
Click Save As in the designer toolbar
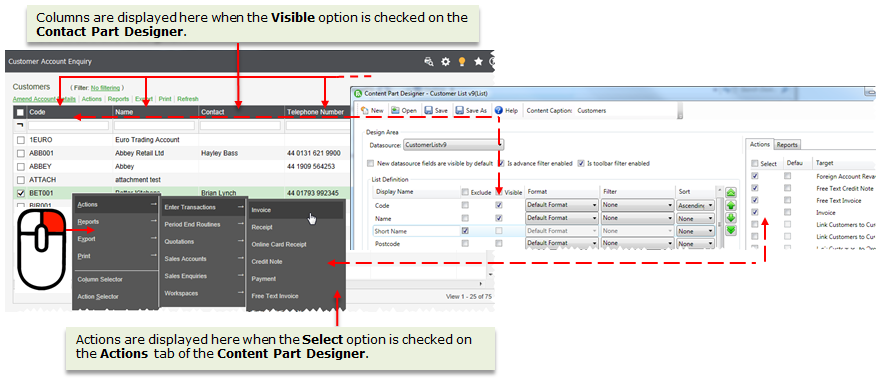point(471,111)
